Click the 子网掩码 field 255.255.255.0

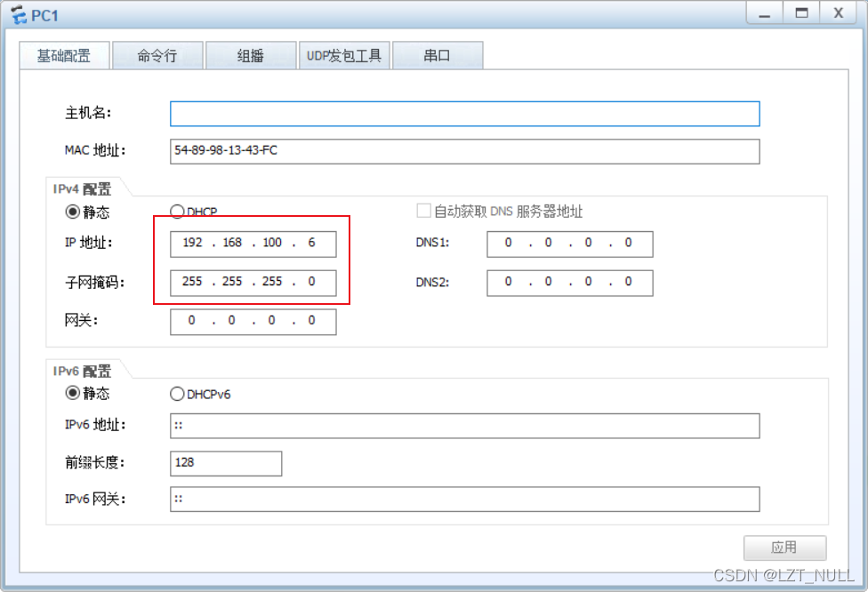coord(253,283)
